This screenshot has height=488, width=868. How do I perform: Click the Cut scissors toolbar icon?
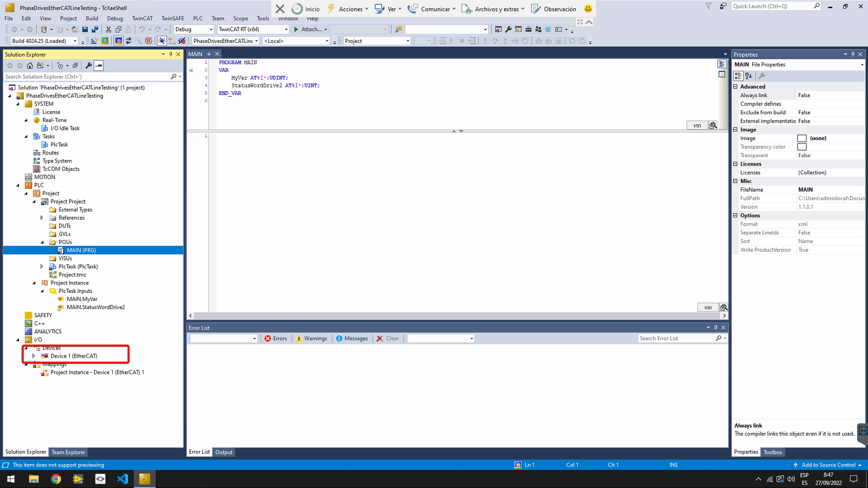coord(108,29)
